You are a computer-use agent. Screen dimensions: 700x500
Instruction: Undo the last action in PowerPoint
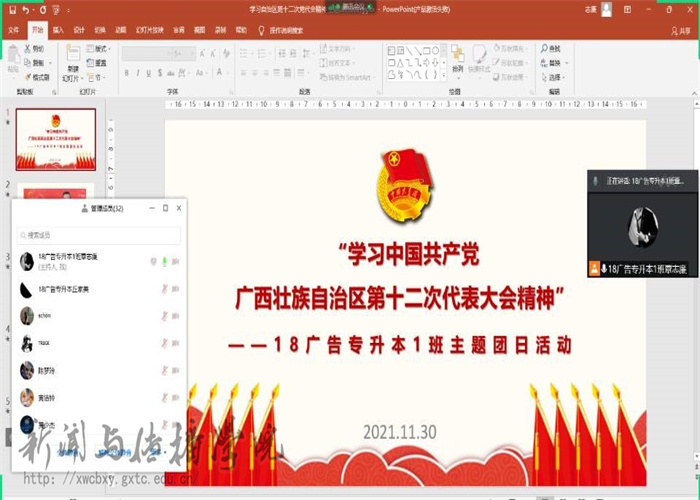(26, 9)
